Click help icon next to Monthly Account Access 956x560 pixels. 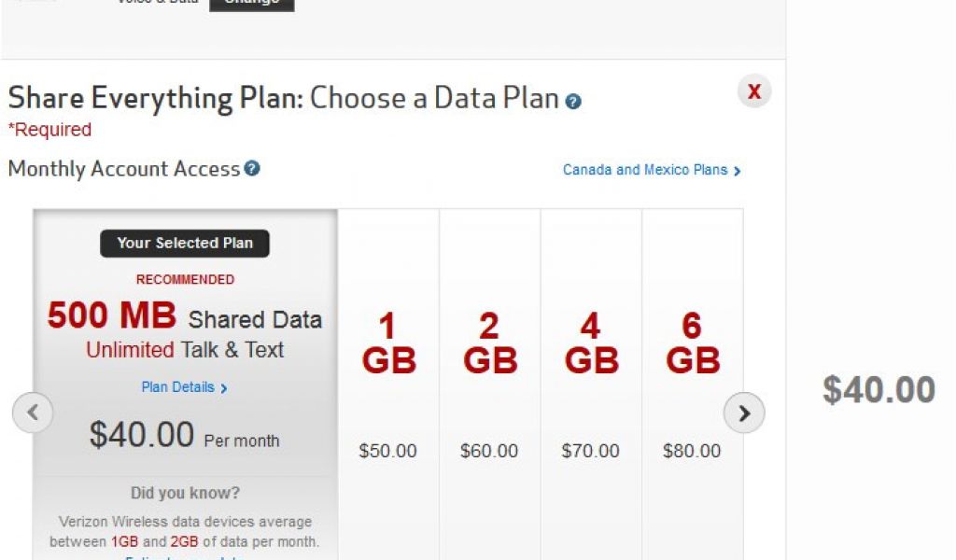252,169
